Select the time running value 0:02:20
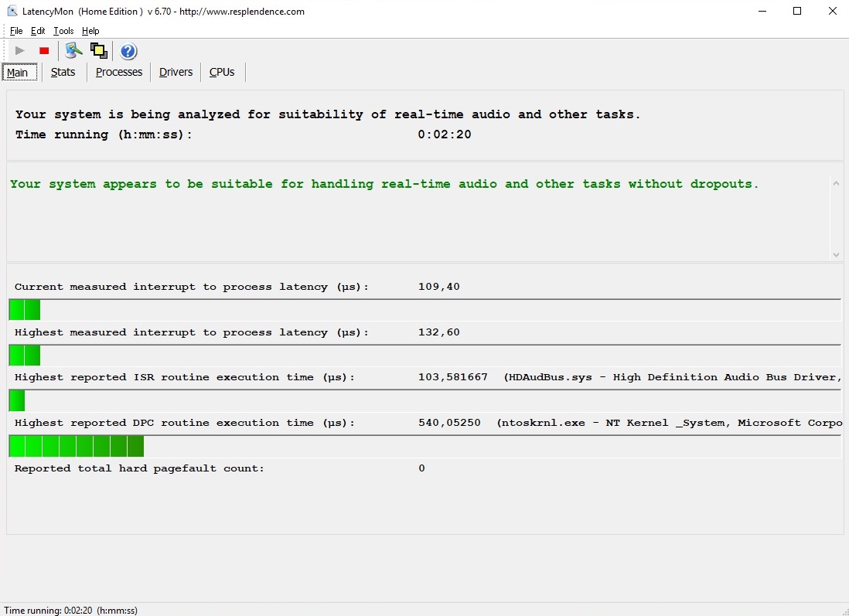849x616 pixels. (x=445, y=134)
